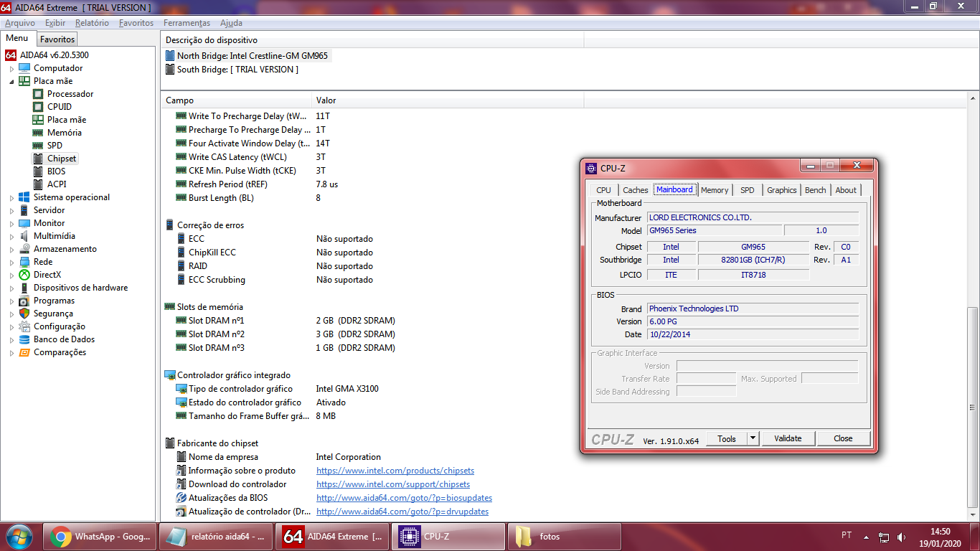This screenshot has height=551, width=980.
Task: Open the Banco de Dados icon
Action: (24, 339)
